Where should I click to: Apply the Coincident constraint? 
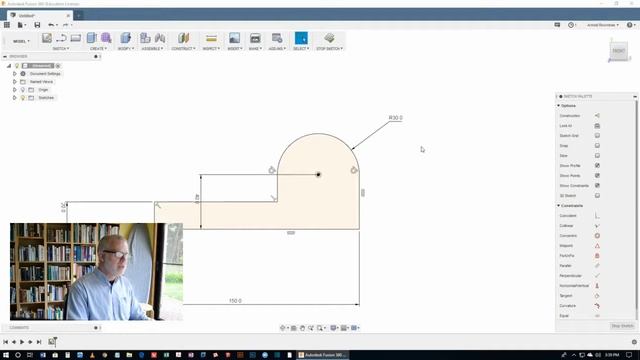pos(597,216)
